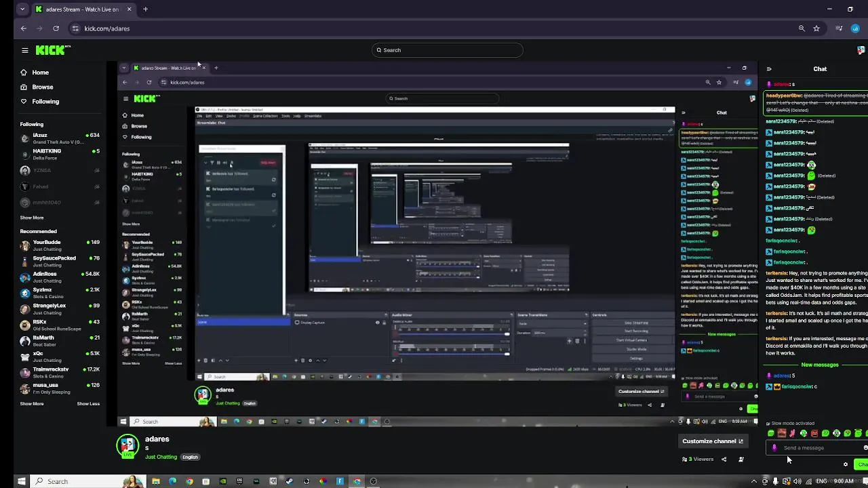Screen dimensions: 868x488
Task: Open the Kick sidebar hamburger menu
Action: (x=24, y=50)
